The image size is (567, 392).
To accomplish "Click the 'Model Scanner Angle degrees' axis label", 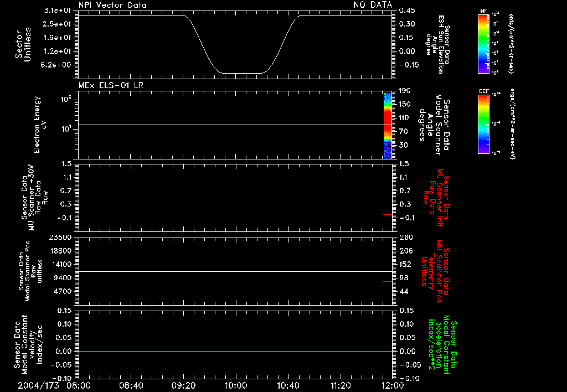I will 434,125.
